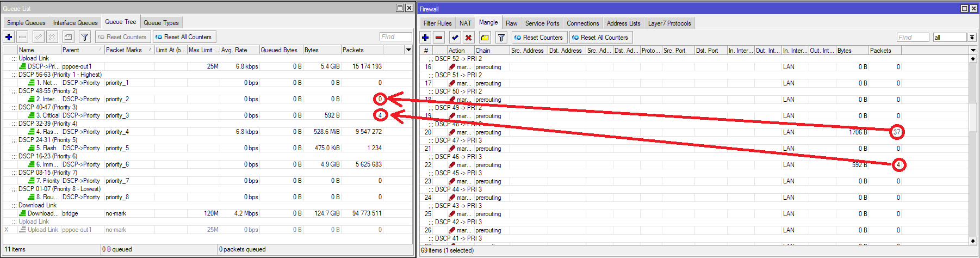Switch to Interface Queues tab
This screenshot has width=980, height=258.
pos(75,22)
